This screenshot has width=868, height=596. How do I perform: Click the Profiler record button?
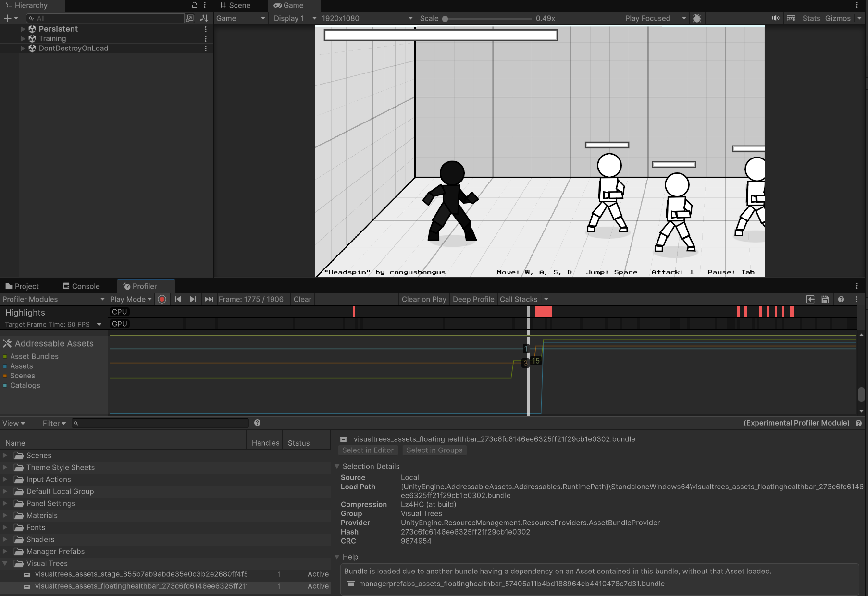(162, 299)
